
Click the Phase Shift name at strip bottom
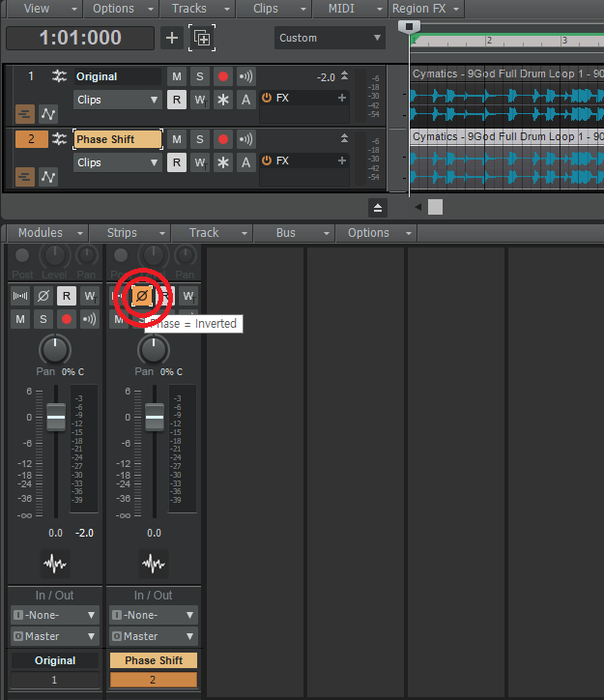tap(154, 660)
